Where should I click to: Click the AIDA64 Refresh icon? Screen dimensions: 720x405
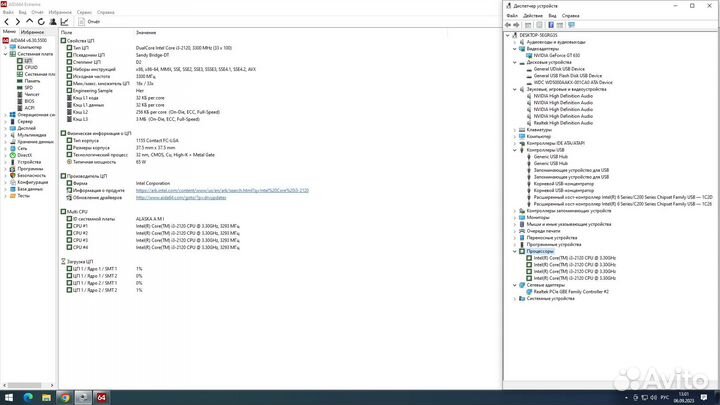pos(41,22)
